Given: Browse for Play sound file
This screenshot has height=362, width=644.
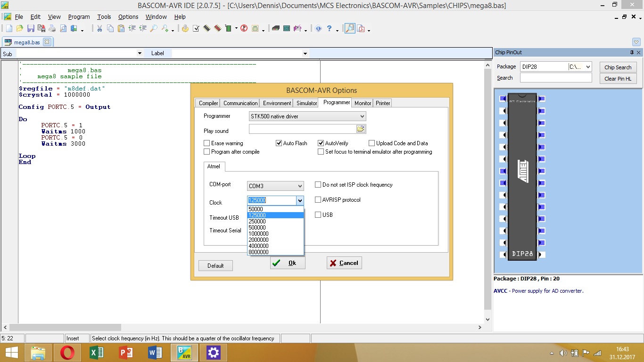Looking at the screenshot, I should tap(361, 129).
